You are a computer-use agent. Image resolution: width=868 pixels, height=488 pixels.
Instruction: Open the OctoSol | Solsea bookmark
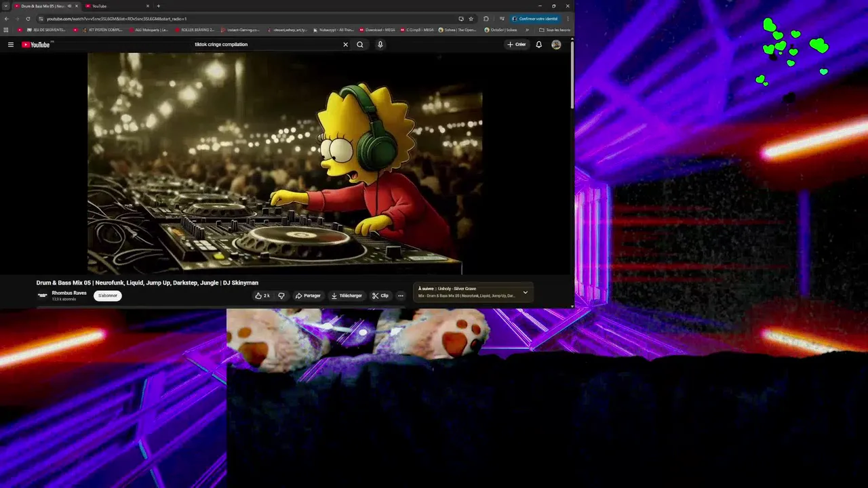pyautogui.click(x=500, y=30)
